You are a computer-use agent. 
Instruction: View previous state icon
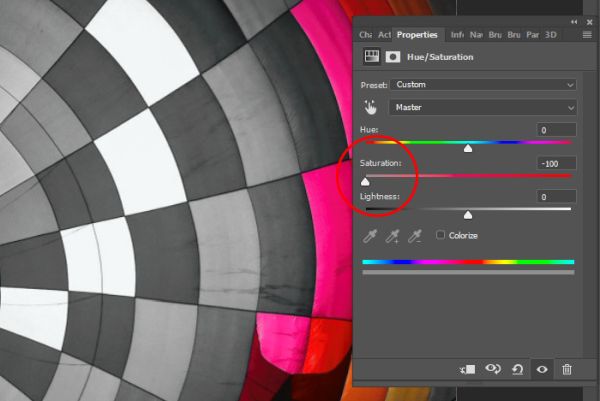(493, 369)
